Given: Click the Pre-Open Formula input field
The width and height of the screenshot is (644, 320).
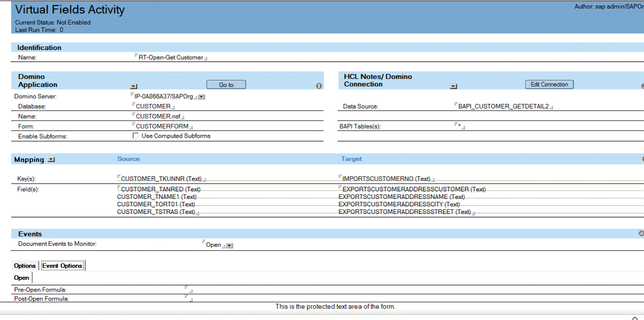Looking at the screenshot, I should coord(188,289).
